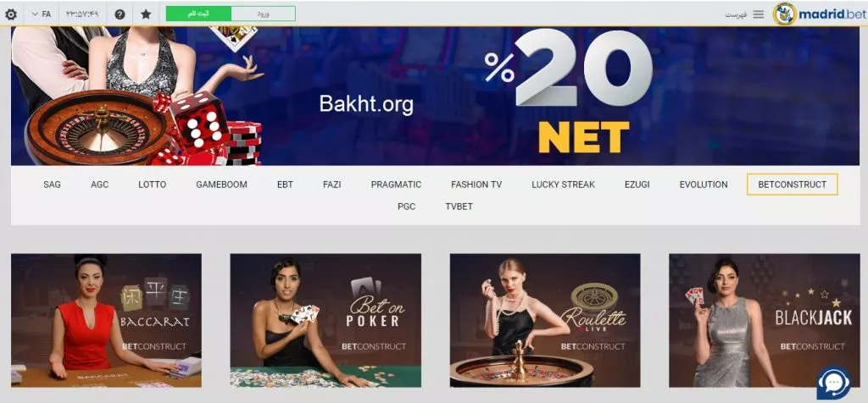This screenshot has width=868, height=403.
Task: Open the hamburger menu icon
Action: click(x=759, y=14)
